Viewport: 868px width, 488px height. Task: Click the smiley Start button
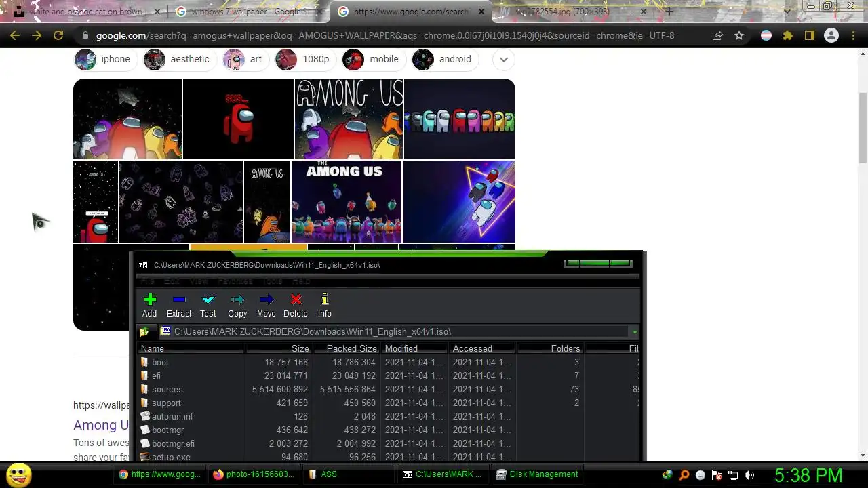[19, 475]
